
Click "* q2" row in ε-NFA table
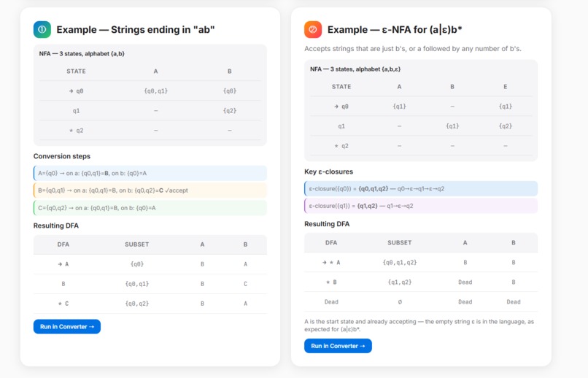(x=421, y=145)
